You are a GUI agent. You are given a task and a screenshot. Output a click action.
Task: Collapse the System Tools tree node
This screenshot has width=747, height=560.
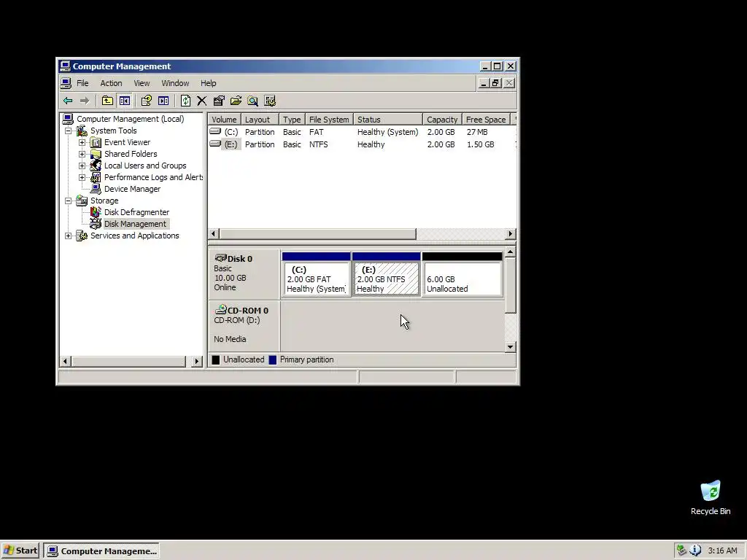69,131
